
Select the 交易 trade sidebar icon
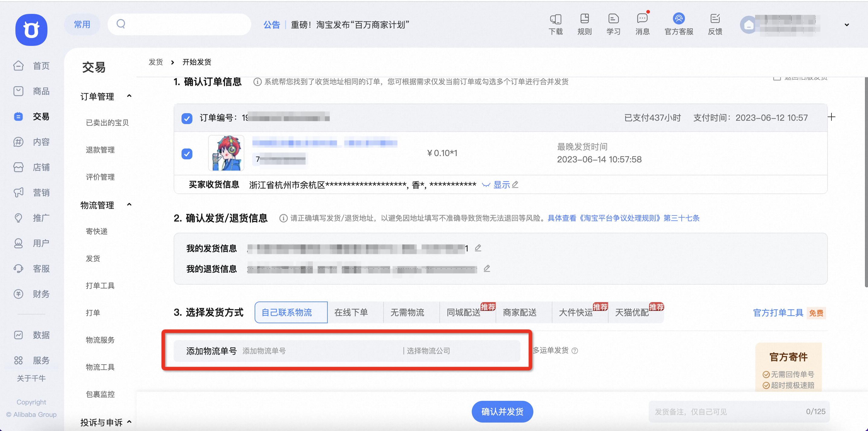(x=18, y=117)
